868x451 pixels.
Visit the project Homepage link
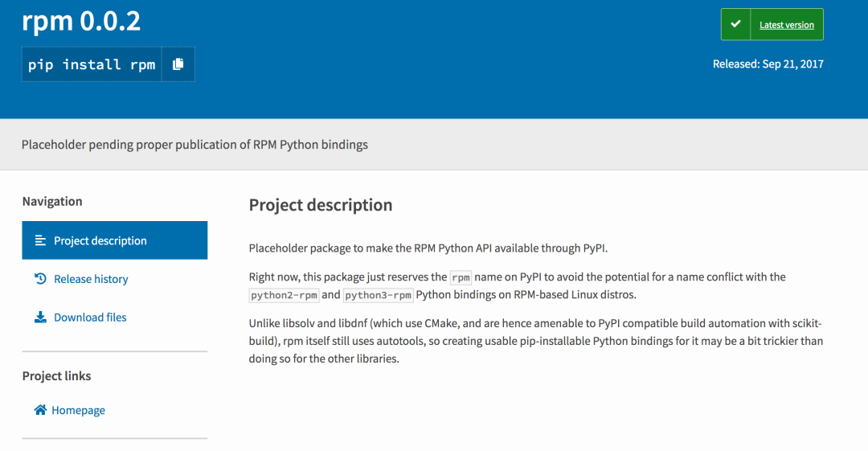[78, 410]
